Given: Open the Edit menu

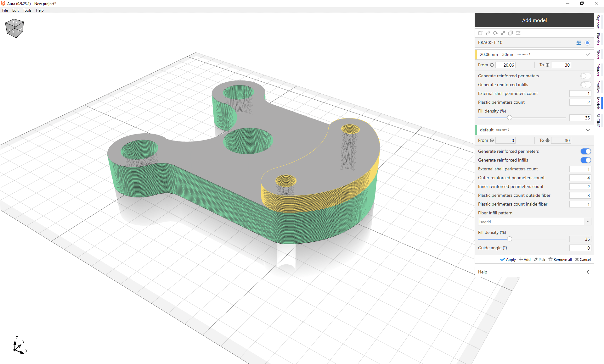Looking at the screenshot, I should (15, 10).
